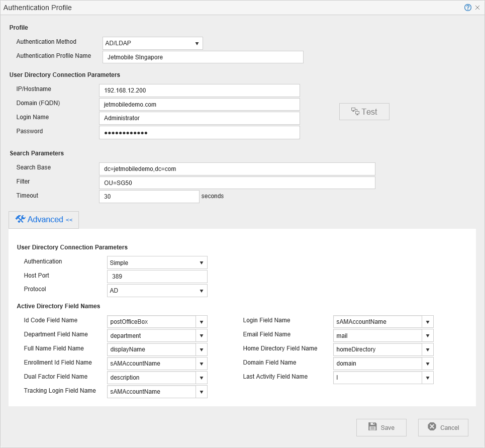Collapse the Advanced settings section
This screenshot has width=485, height=448.
tap(44, 220)
